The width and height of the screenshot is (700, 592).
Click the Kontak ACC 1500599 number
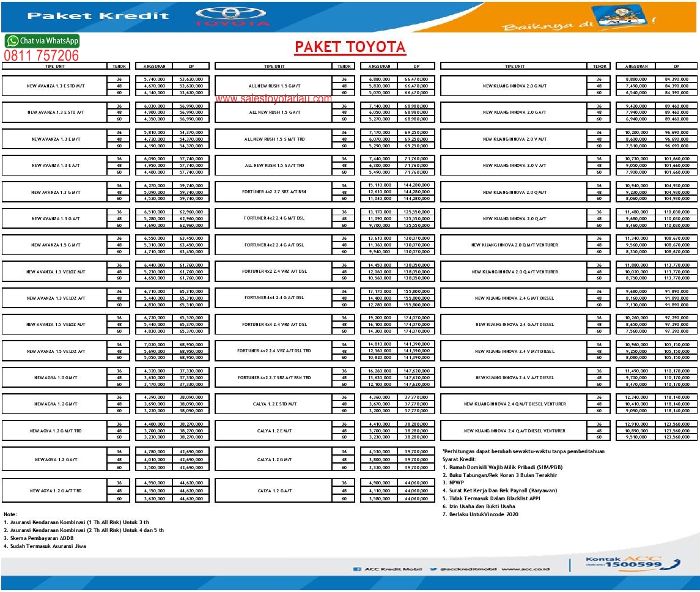[x=633, y=564]
